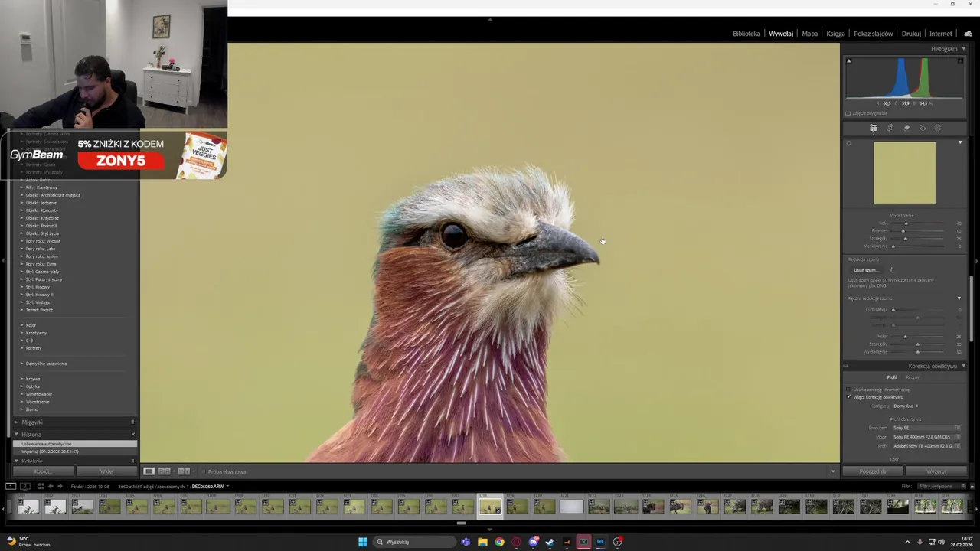
Task: Toggle Korekcja obiektywu panel switch
Action: [845, 366]
